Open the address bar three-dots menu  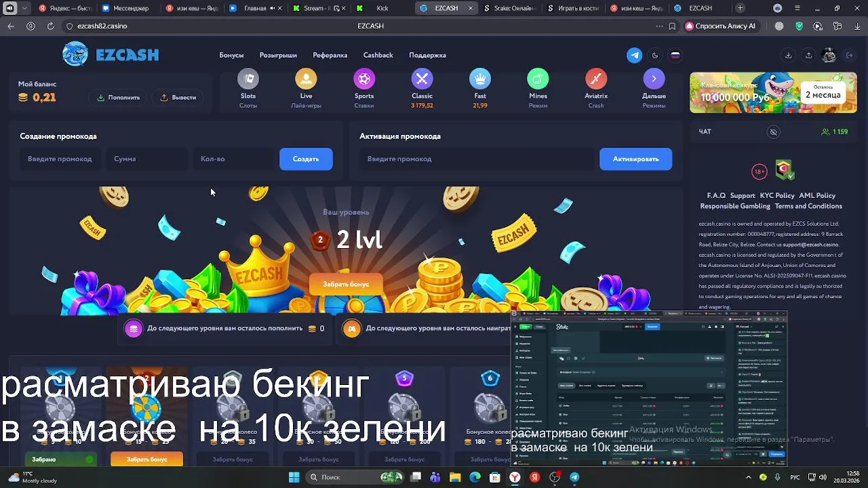click(659, 26)
